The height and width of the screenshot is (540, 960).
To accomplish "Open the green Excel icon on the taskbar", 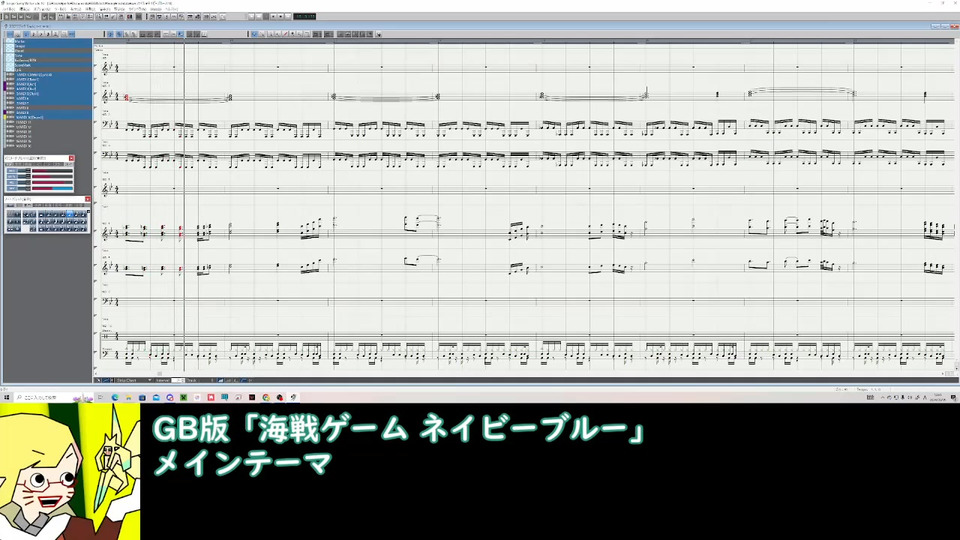I will (183, 397).
